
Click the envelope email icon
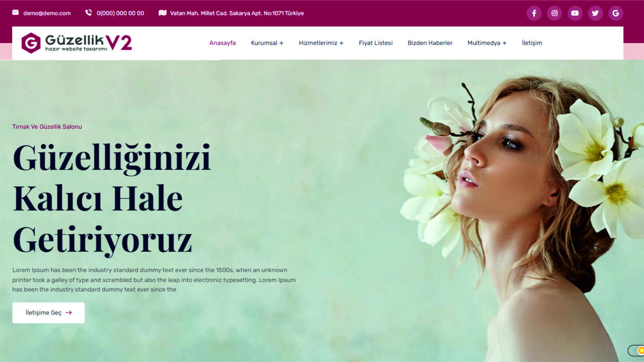[x=15, y=12]
